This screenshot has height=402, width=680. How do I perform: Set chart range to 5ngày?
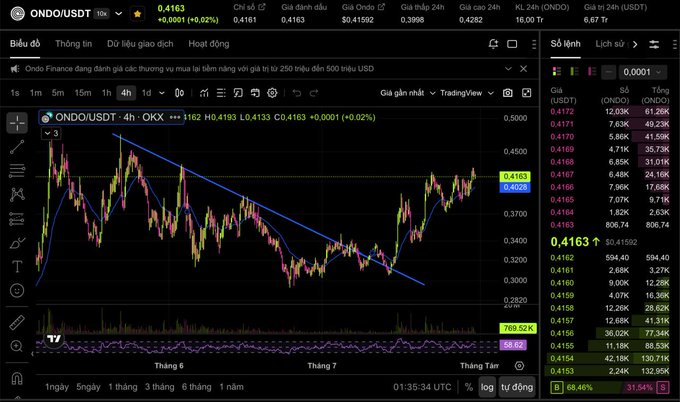88,387
